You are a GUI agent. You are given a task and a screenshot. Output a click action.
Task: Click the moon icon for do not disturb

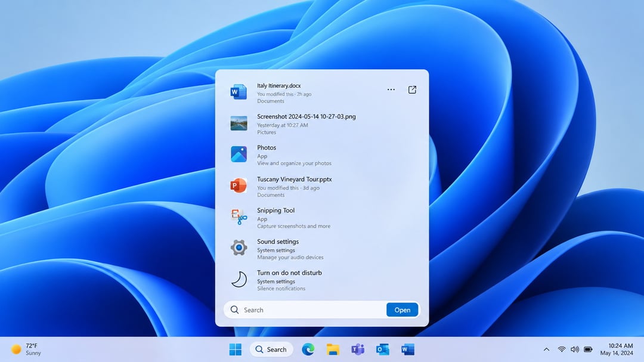[x=239, y=279]
